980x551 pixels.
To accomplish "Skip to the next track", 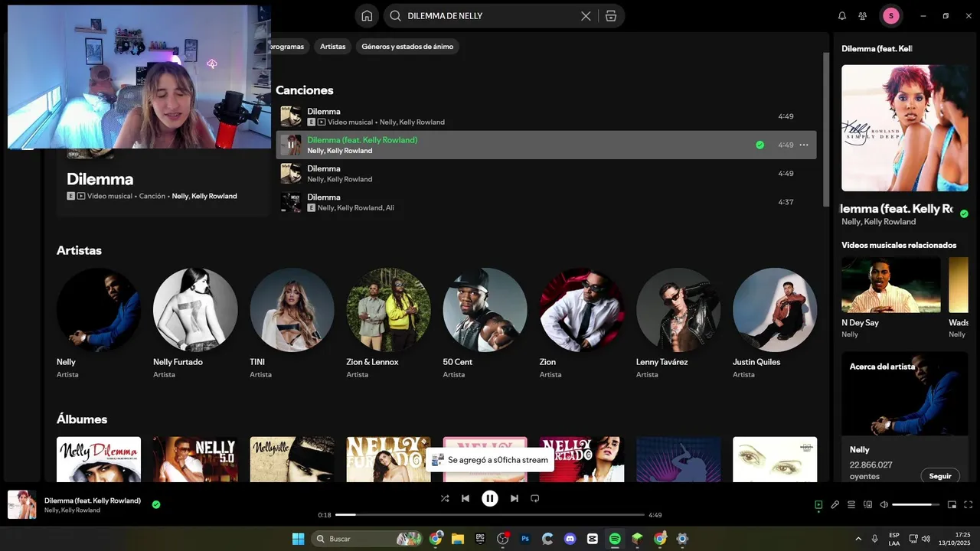I will [x=514, y=498].
